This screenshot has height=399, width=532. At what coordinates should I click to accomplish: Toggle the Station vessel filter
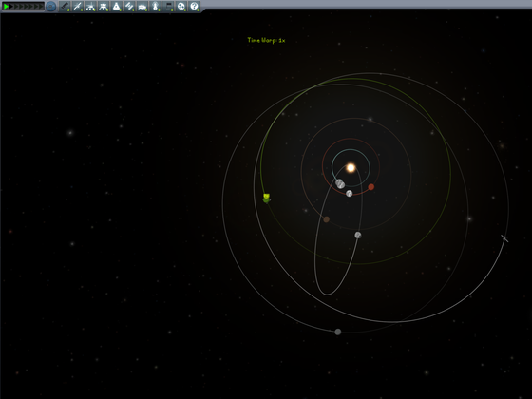pyautogui.click(x=129, y=6)
